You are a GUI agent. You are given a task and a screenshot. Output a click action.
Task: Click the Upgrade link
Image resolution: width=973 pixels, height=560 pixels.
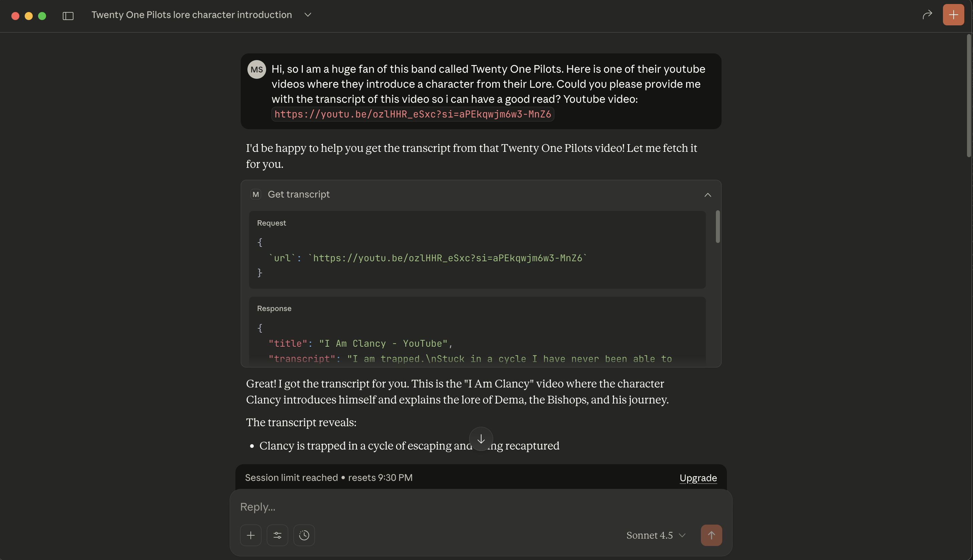pos(698,478)
